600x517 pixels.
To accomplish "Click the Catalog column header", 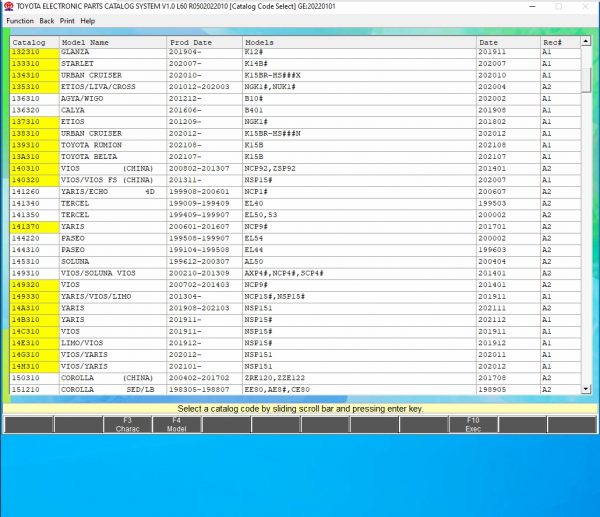I will pos(34,42).
